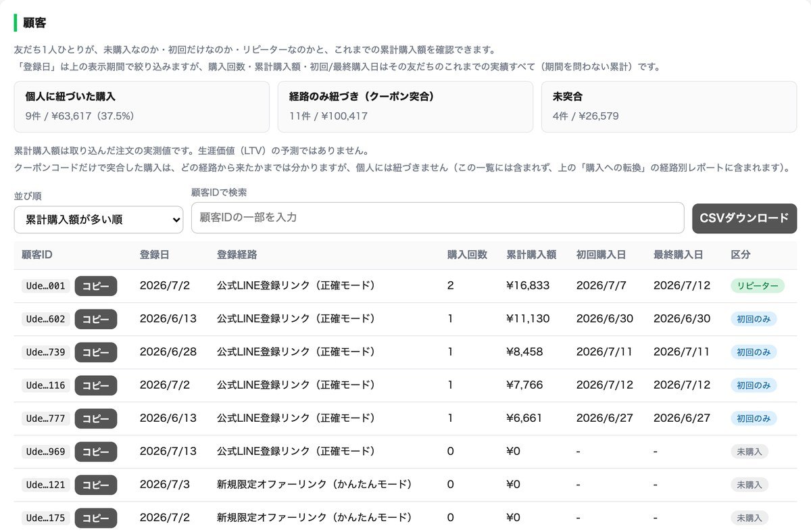Select the ID chip Ude…116
Viewport: 811px width, 532px height.
tap(45, 385)
